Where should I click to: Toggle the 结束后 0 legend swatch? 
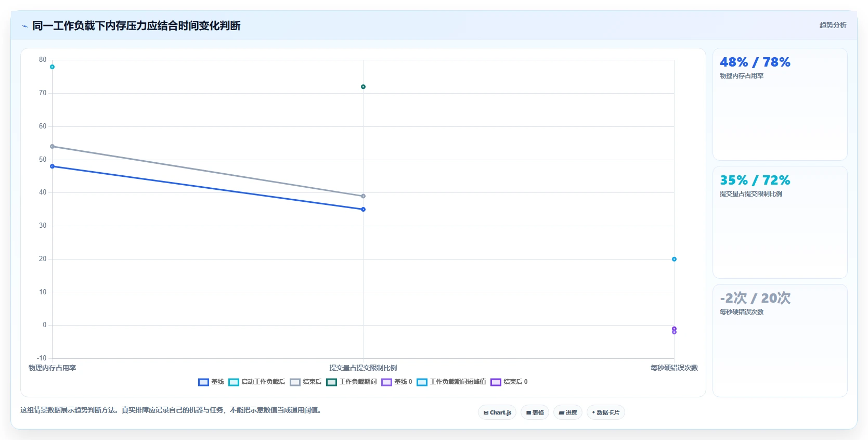[496, 382]
